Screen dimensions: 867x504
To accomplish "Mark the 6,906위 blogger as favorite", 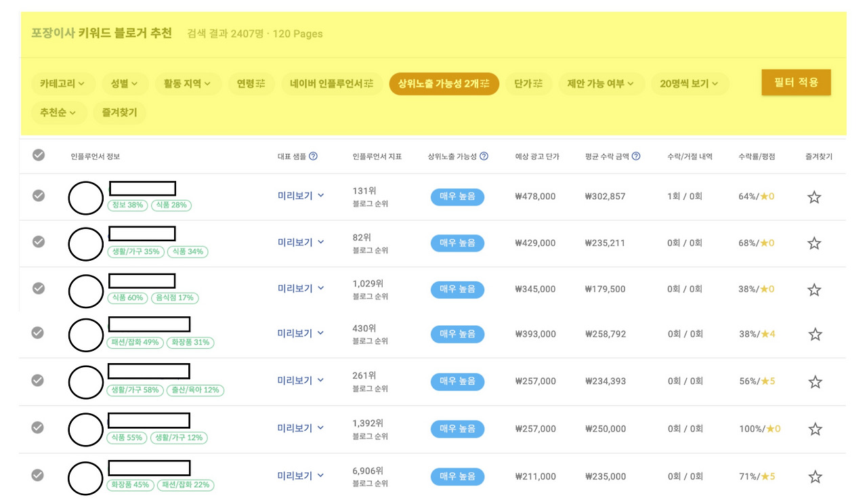I will pyautogui.click(x=816, y=477).
